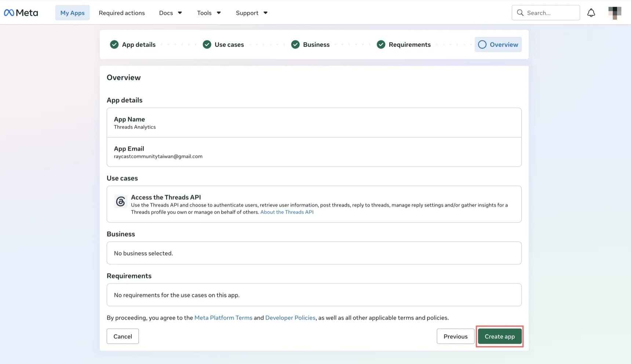Click the raycastcommunitytaiwan@gmail.com email text
Viewport: 631px width, 364px height.
(x=158, y=157)
